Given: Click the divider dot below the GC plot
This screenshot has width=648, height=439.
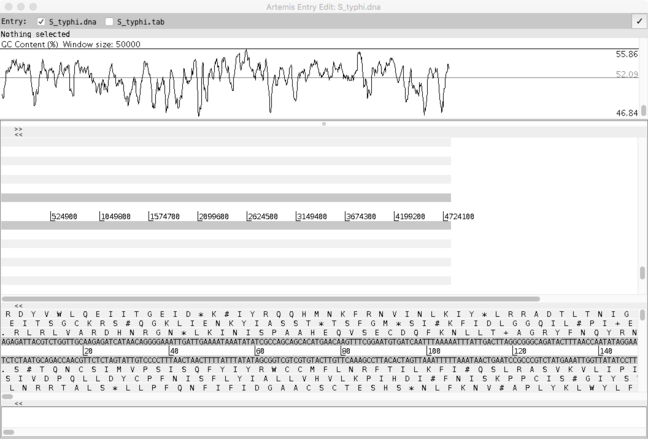Looking at the screenshot, I should click(322, 123).
